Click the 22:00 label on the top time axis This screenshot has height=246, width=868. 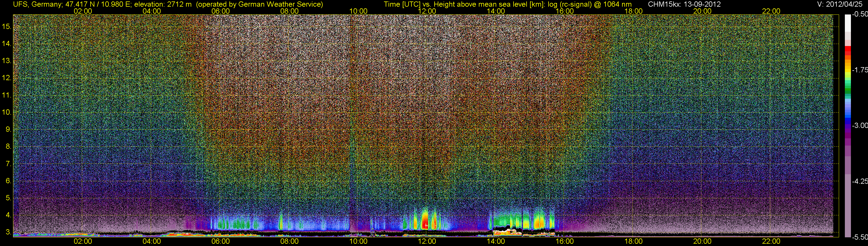pyautogui.click(x=771, y=11)
